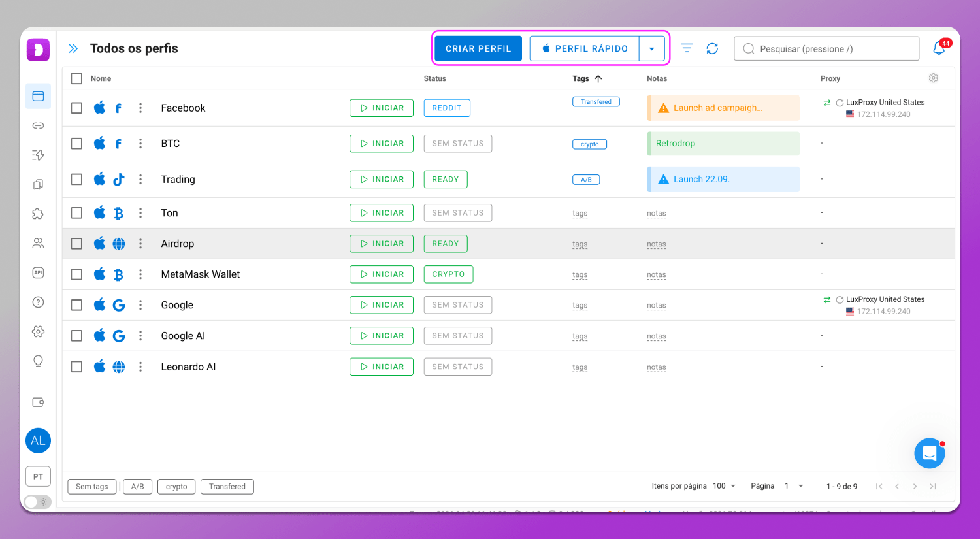The image size is (980, 539).
Task: Open the filter icon in toolbar
Action: click(687, 48)
